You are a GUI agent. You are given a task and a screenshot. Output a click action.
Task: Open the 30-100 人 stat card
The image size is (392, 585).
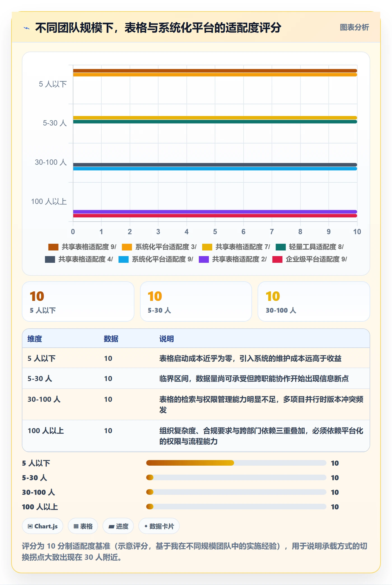(x=314, y=301)
